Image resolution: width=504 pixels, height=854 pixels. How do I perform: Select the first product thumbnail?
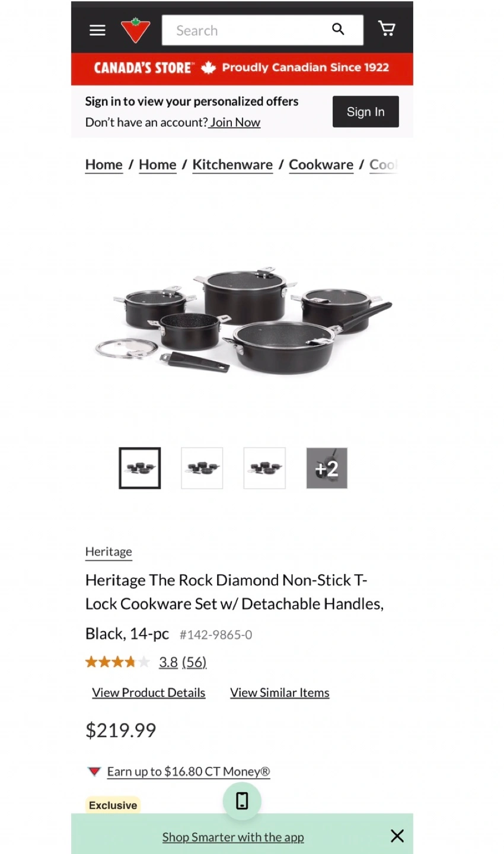point(140,468)
